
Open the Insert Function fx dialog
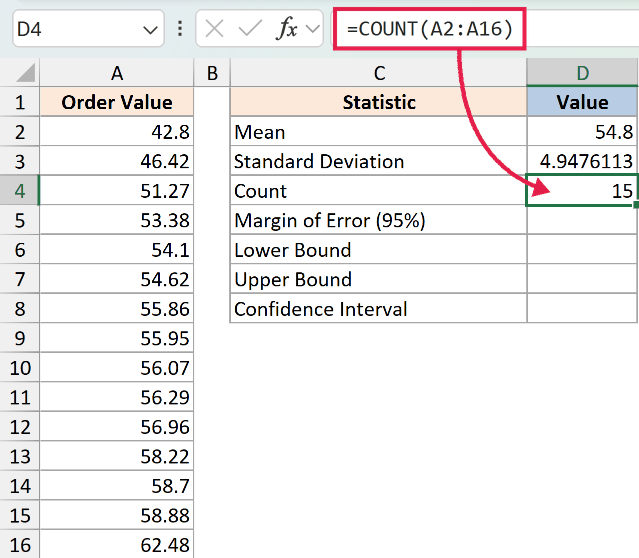(x=286, y=29)
